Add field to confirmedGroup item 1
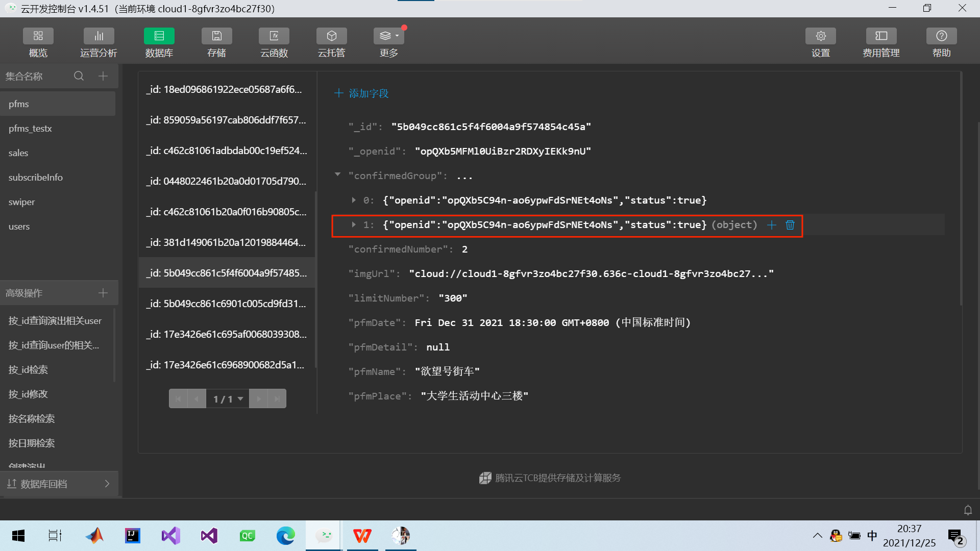Viewport: 980px width, 551px height. [x=772, y=225]
